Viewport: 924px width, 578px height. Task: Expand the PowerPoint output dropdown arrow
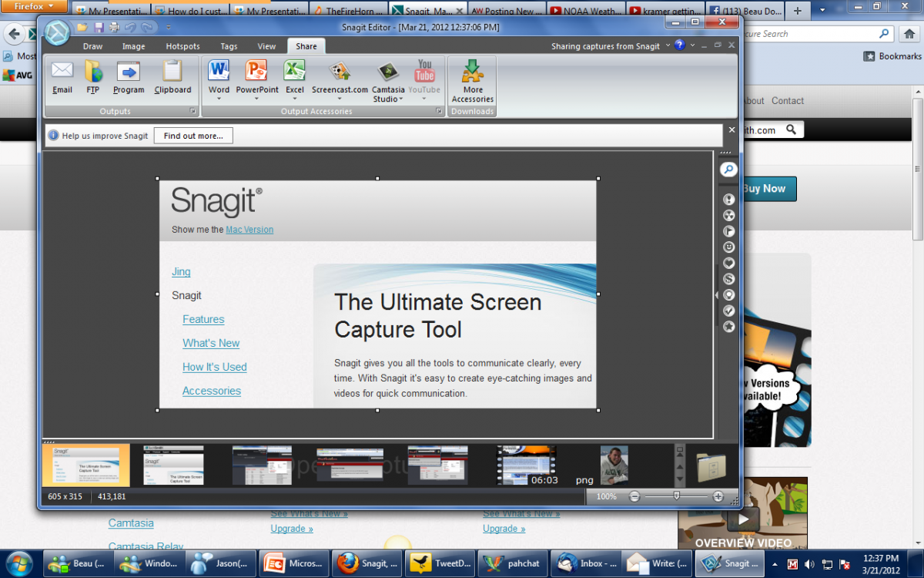(257, 99)
